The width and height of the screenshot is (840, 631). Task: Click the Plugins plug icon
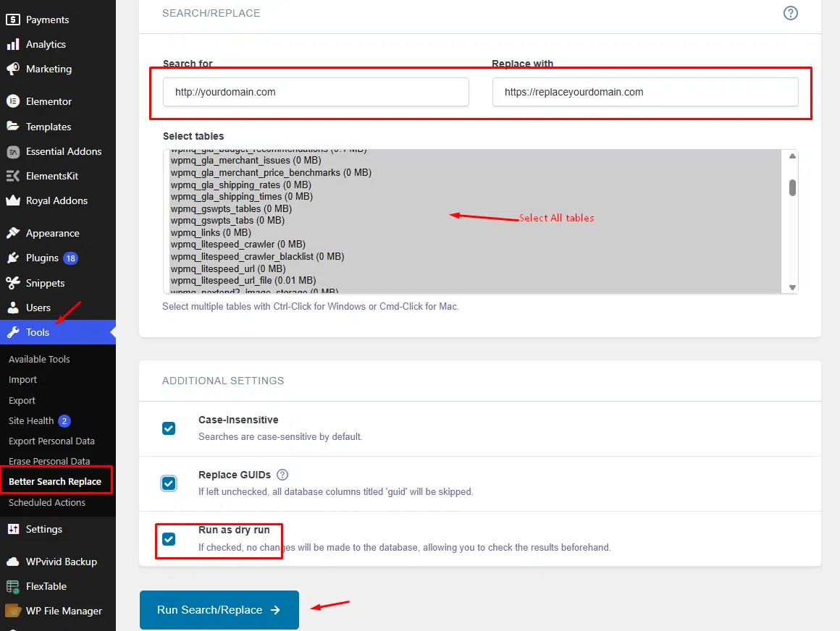13,258
